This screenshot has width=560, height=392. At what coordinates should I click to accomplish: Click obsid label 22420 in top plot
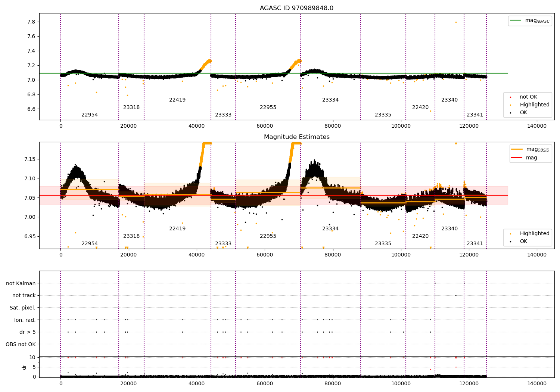(420, 108)
